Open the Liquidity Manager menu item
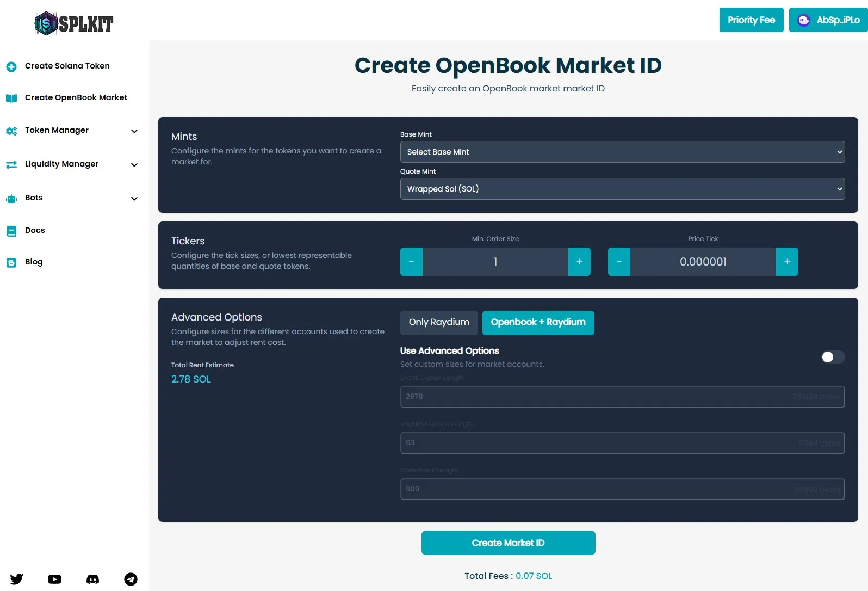 click(62, 164)
